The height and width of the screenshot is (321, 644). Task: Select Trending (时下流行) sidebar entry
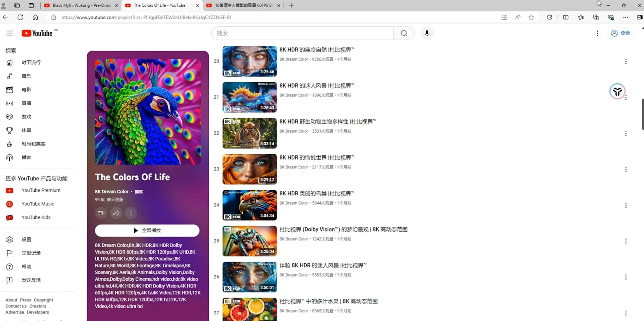tap(31, 62)
